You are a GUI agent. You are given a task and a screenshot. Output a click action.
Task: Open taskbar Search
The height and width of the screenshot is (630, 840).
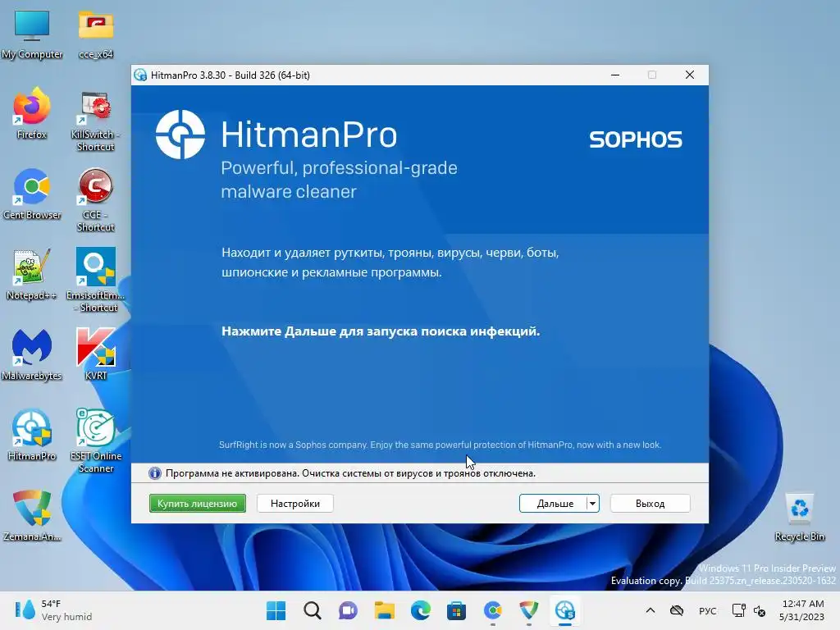[x=313, y=610]
